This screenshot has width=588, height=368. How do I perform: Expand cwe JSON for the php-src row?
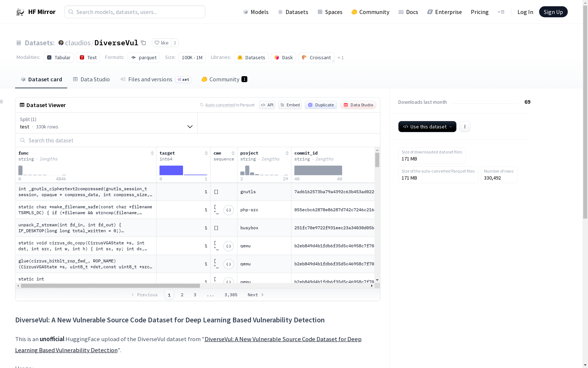point(229,210)
